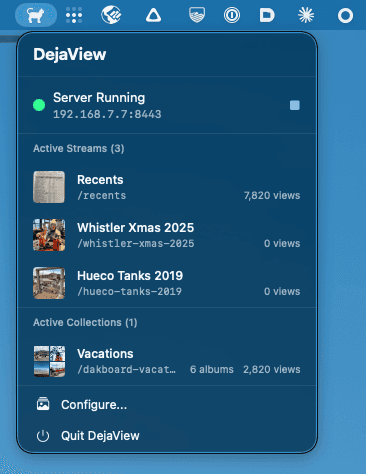Click the /recents path text
Viewport: 366px width, 474px height.
(x=102, y=195)
